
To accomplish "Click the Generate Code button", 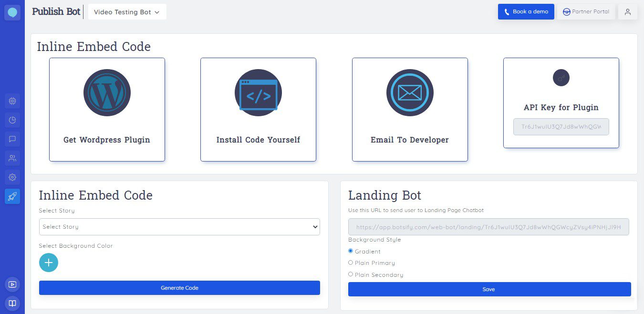I will pyautogui.click(x=179, y=288).
